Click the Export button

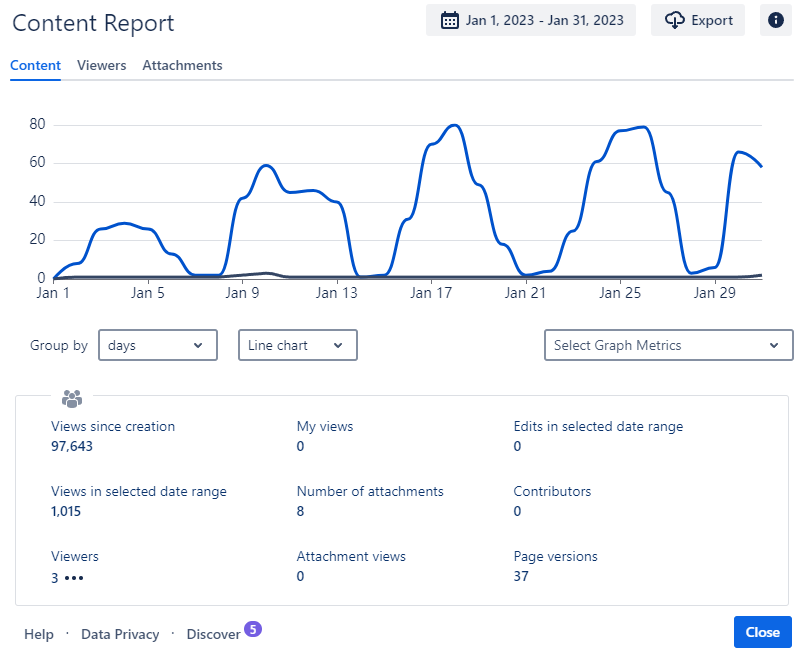pos(698,20)
